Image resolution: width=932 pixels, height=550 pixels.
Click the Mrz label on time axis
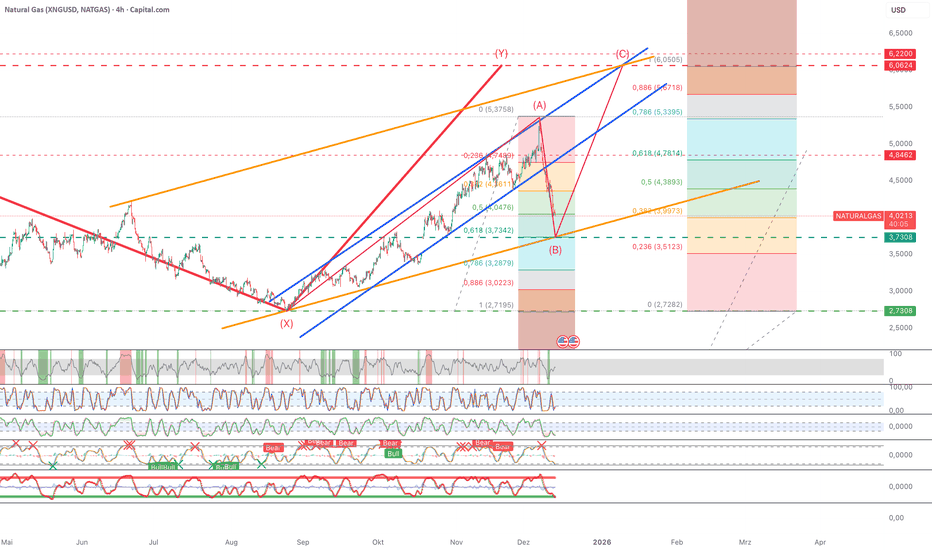click(745, 542)
